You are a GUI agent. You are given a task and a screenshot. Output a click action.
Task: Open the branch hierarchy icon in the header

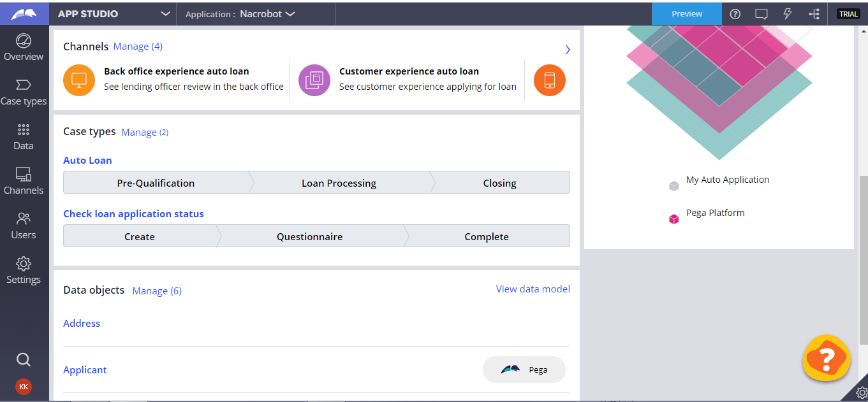pos(814,14)
